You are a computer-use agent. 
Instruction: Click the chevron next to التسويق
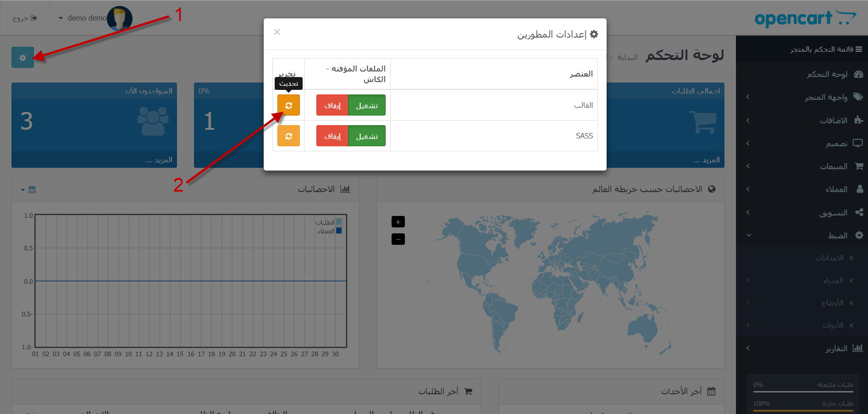click(x=748, y=212)
